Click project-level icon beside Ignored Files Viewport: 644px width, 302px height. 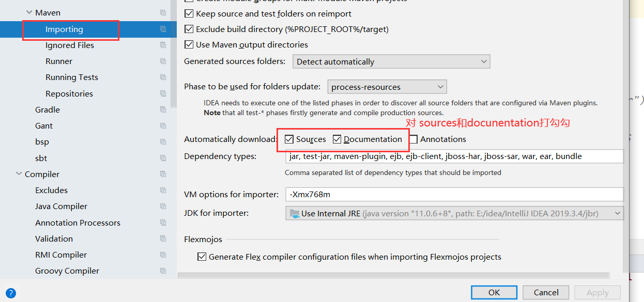point(163,45)
